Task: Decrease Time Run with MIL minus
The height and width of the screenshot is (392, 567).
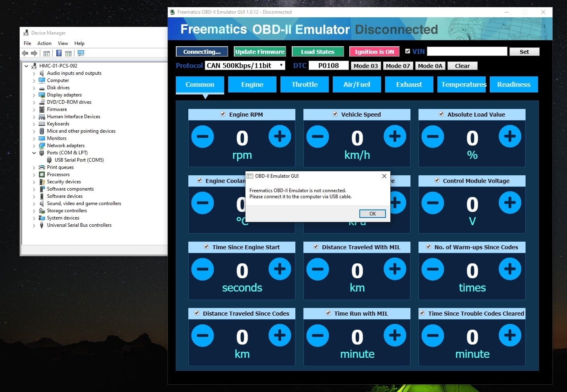Action: click(318, 335)
